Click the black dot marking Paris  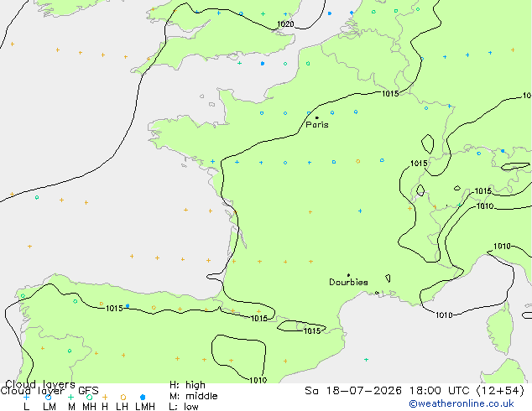tap(317, 117)
